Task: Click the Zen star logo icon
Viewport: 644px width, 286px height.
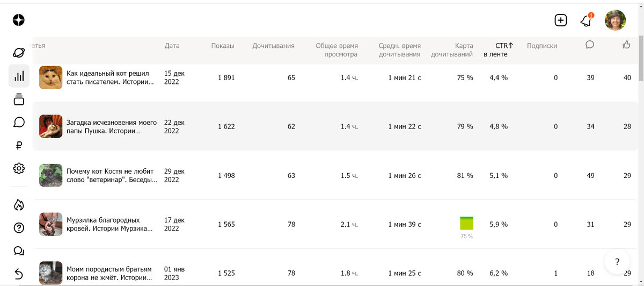Action: click(x=19, y=20)
